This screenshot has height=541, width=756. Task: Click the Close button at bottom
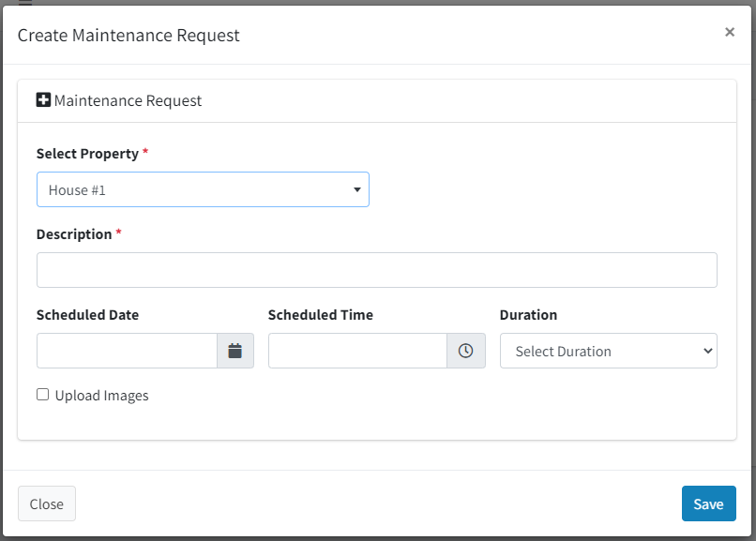click(47, 503)
